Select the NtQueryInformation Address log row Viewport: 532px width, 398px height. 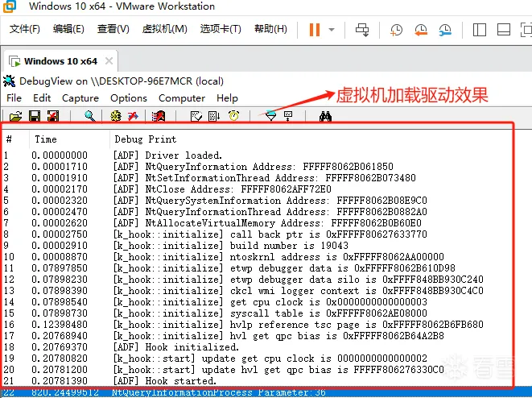coord(258,167)
